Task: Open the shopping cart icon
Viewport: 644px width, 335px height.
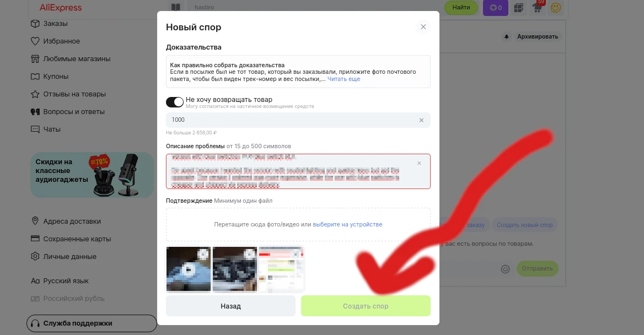Action: click(x=537, y=7)
